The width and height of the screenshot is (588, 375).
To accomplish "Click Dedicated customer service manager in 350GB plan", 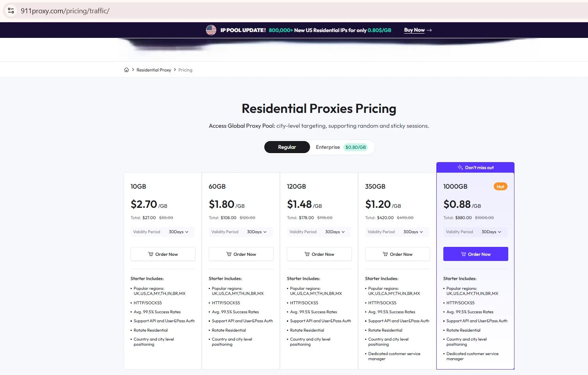I will click(x=394, y=356).
